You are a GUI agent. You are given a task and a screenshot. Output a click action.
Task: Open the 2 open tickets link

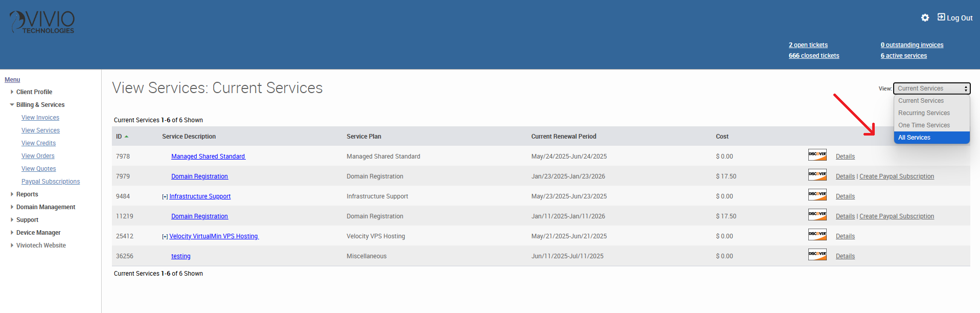click(x=808, y=45)
